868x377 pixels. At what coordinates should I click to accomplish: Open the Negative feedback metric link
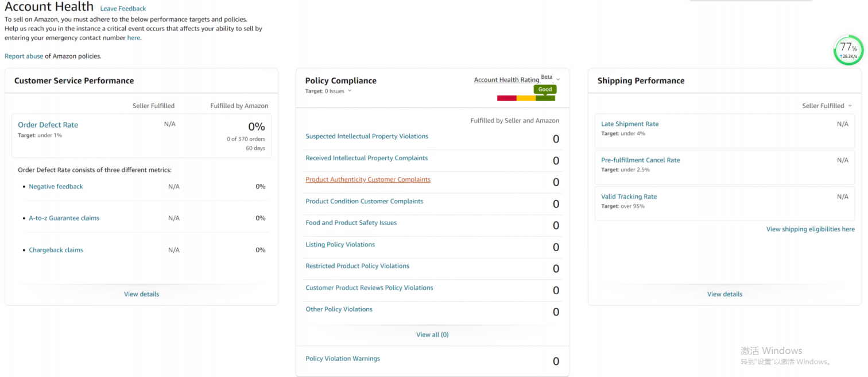56,187
